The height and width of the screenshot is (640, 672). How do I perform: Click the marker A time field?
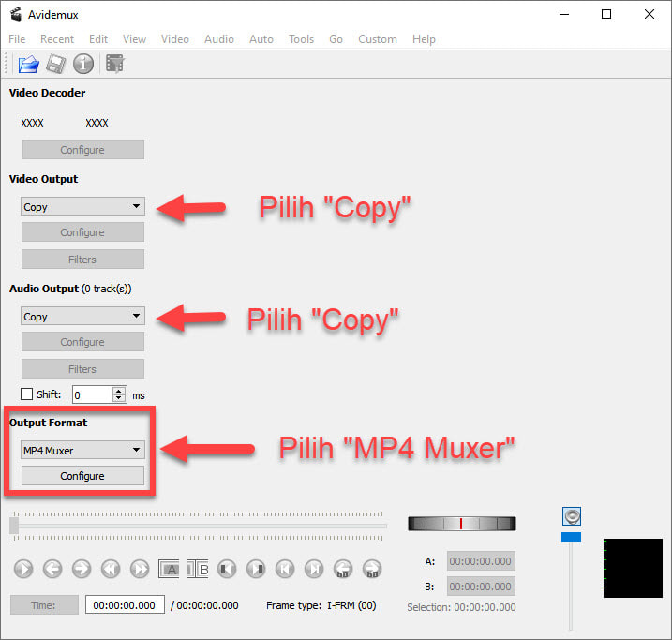[481, 561]
